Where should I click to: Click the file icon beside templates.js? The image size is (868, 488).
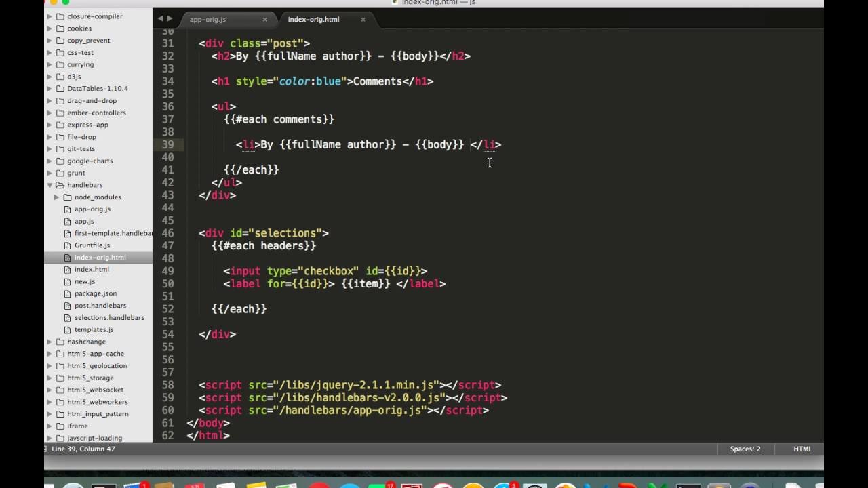[68, 330]
